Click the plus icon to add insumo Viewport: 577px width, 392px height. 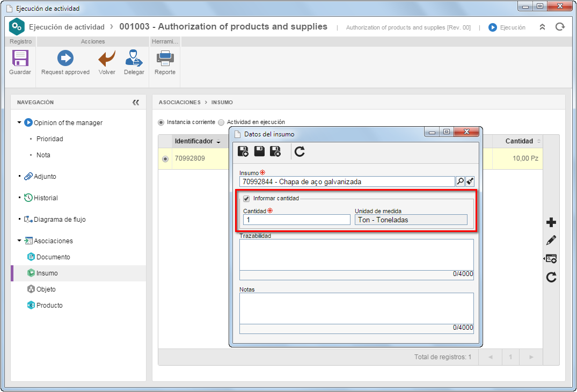point(551,222)
